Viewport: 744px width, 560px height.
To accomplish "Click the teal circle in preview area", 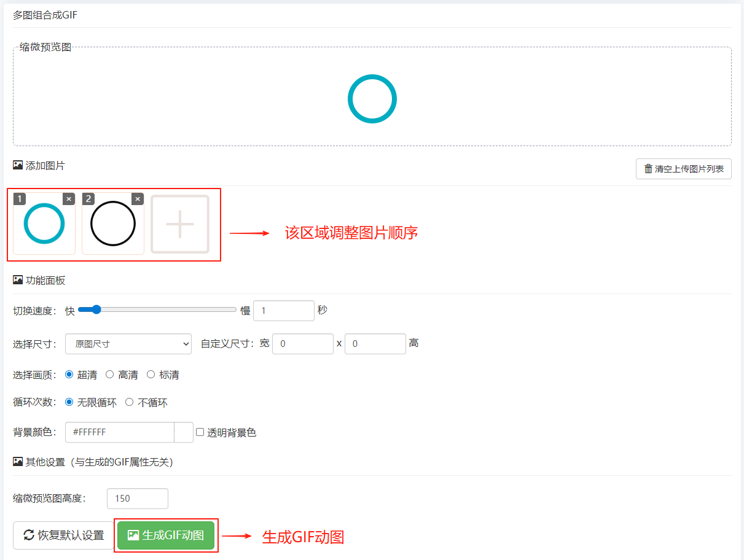I will click(x=372, y=99).
